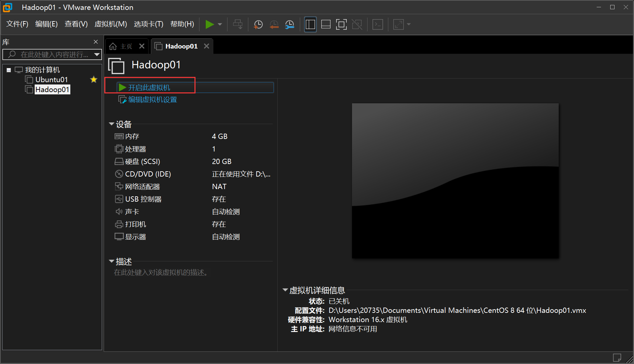Viewport: 634px width, 364px height.
Task: Close the Hadoop01 tab
Action: coord(206,46)
